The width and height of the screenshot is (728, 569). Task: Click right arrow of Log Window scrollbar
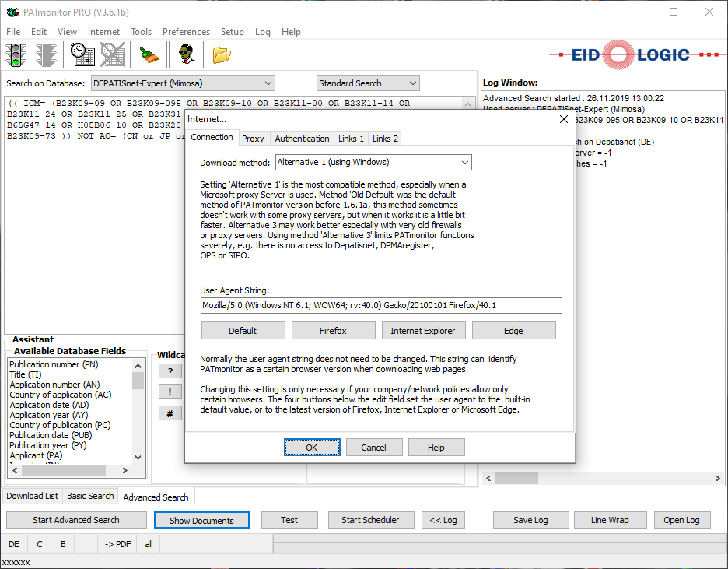click(x=718, y=479)
